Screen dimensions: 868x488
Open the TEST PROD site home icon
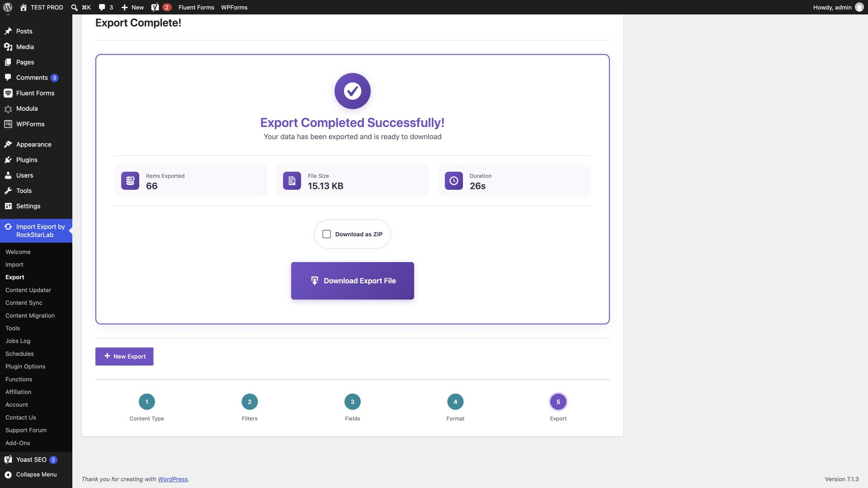click(x=24, y=7)
